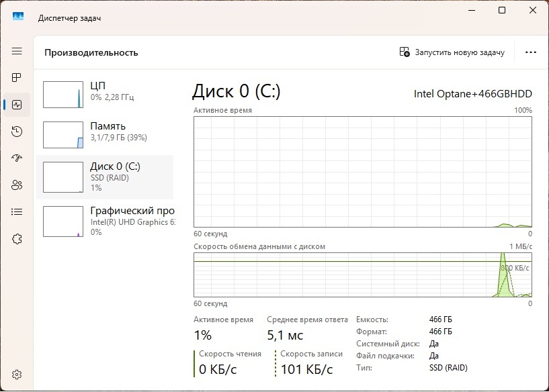Open the Startup apps gauge icon
Viewport: 549px width, 392px height.
17,158
